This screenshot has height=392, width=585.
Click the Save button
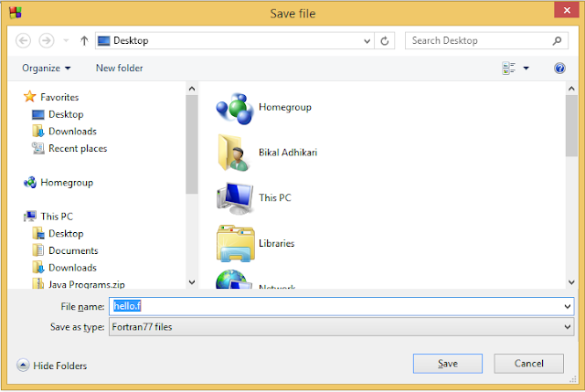pyautogui.click(x=448, y=364)
